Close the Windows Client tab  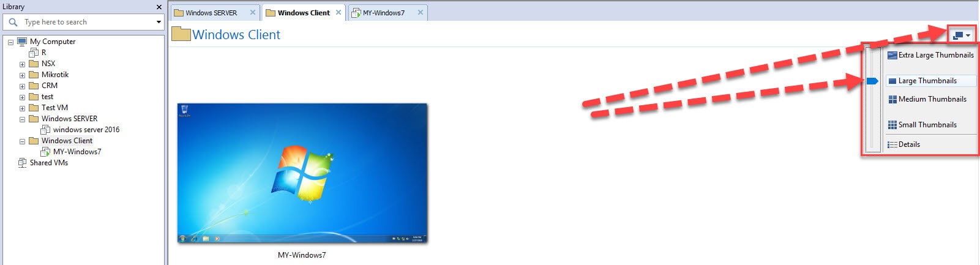pyautogui.click(x=339, y=12)
